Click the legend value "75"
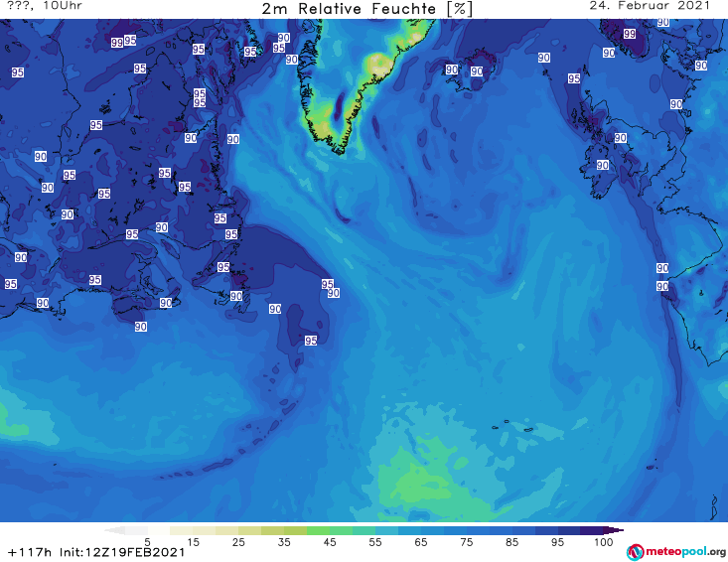Image resolution: width=728 pixels, height=562 pixels. (466, 542)
